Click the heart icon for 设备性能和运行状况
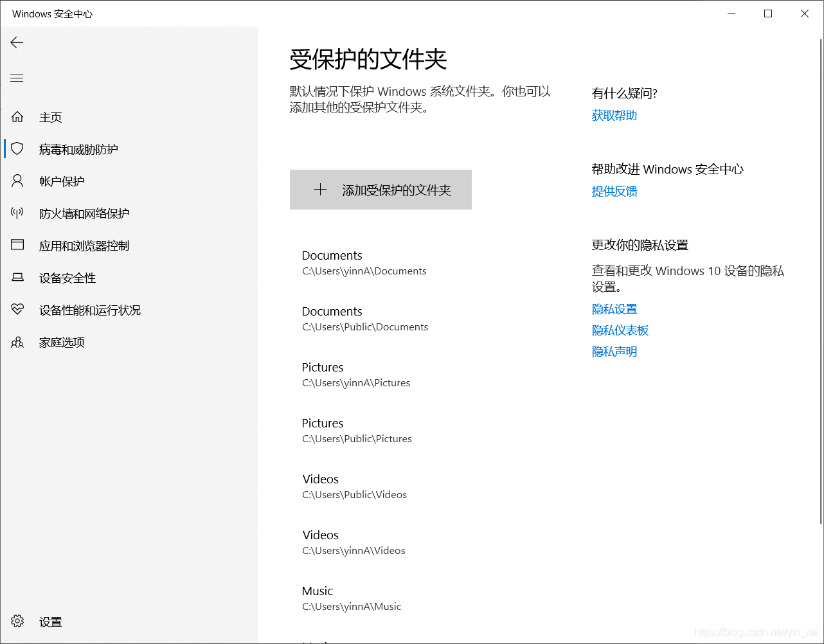The height and width of the screenshot is (644, 824). click(17, 310)
